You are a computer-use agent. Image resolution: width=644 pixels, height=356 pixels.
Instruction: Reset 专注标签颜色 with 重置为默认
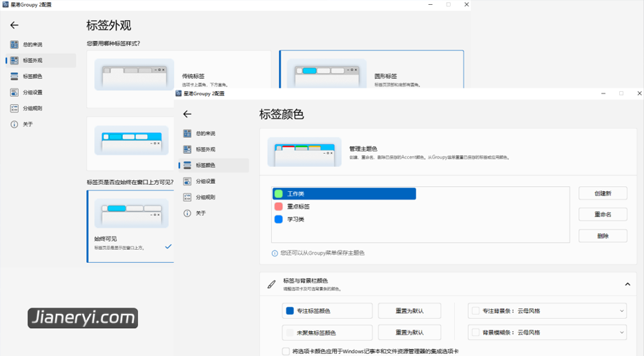pyautogui.click(x=409, y=311)
